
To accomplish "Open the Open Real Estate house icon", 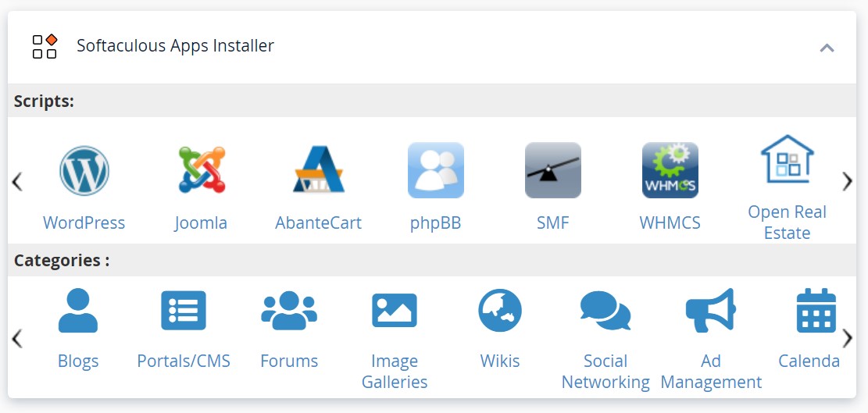I will (x=788, y=158).
